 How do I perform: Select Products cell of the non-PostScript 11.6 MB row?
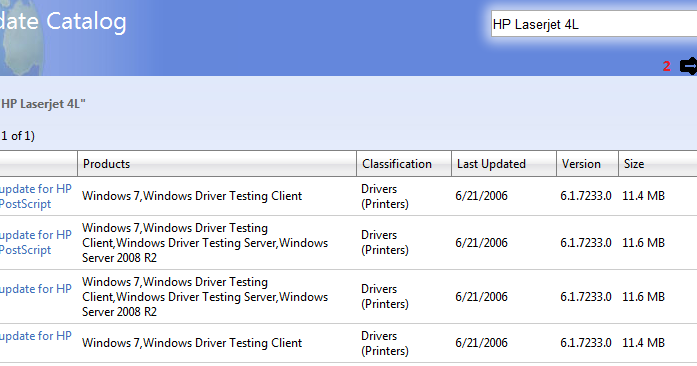click(205, 297)
